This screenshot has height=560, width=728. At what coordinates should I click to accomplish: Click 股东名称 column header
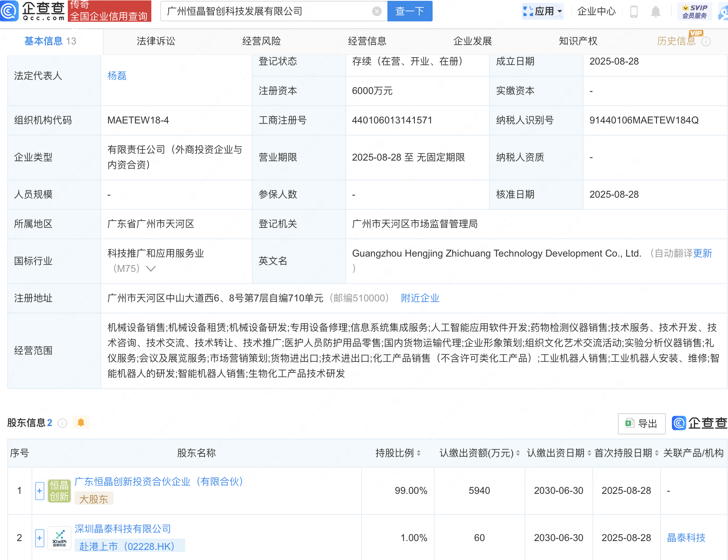[197, 453]
